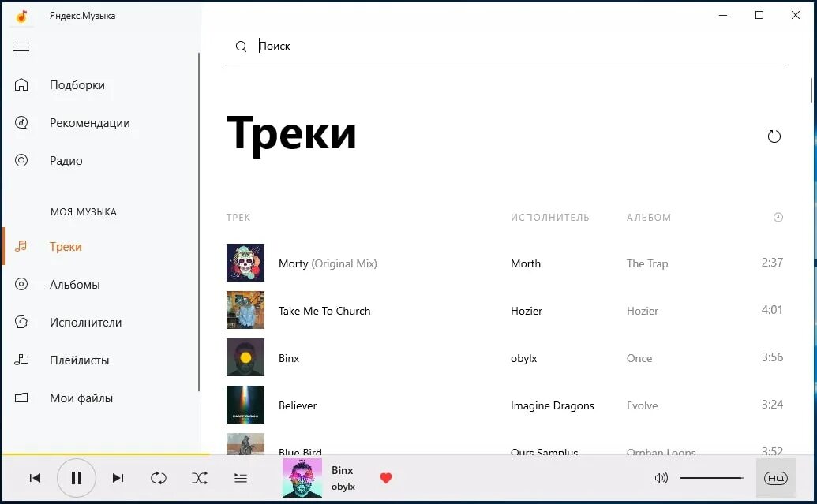
Task: Mute audio with the speaker icon
Action: coord(661,478)
